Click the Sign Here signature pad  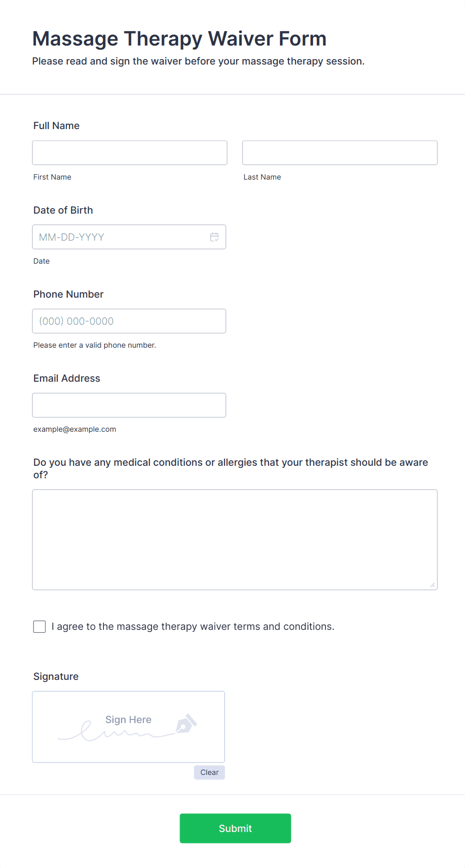tap(128, 727)
